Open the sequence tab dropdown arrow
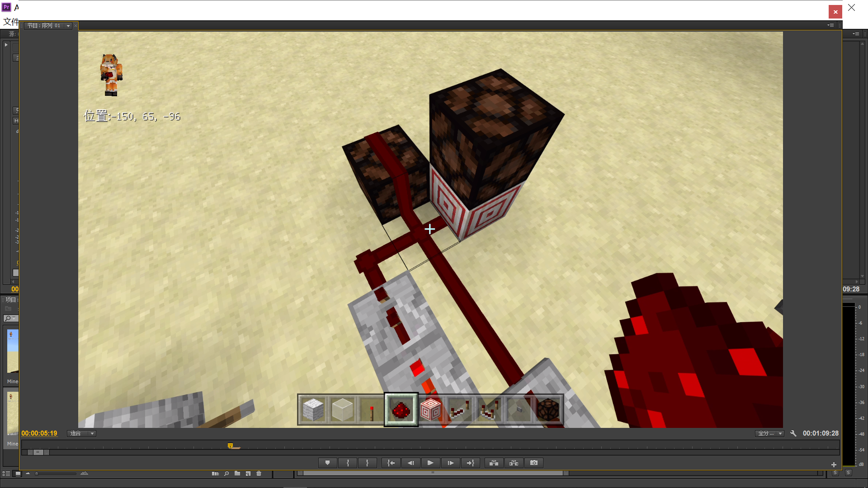868x488 pixels. (x=68, y=26)
